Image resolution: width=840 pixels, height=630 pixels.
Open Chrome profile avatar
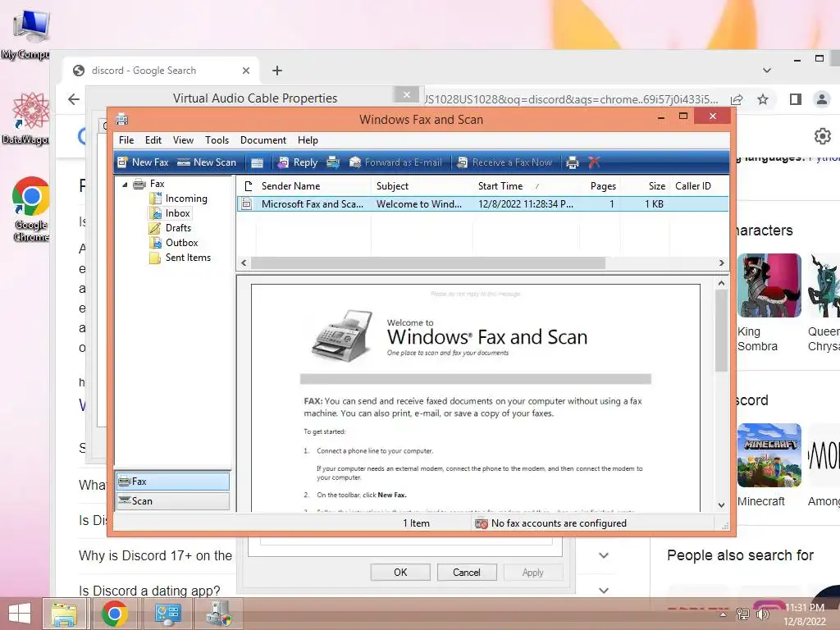[821, 99]
